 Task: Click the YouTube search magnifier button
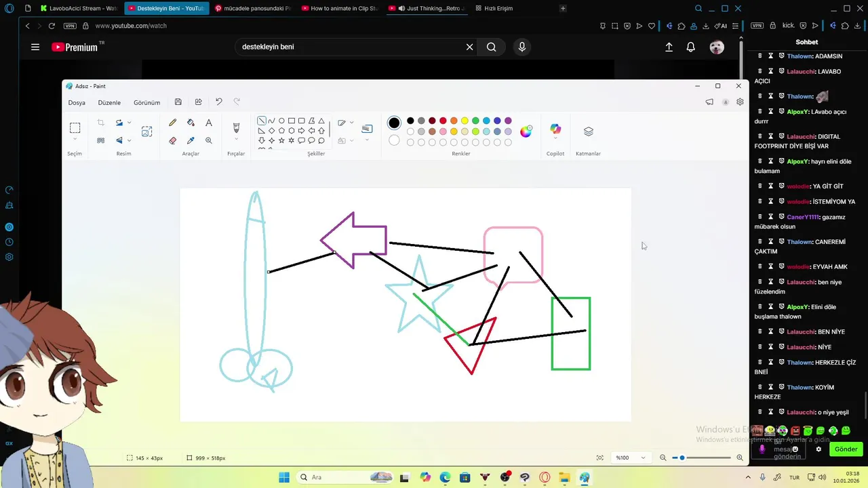pyautogui.click(x=492, y=47)
